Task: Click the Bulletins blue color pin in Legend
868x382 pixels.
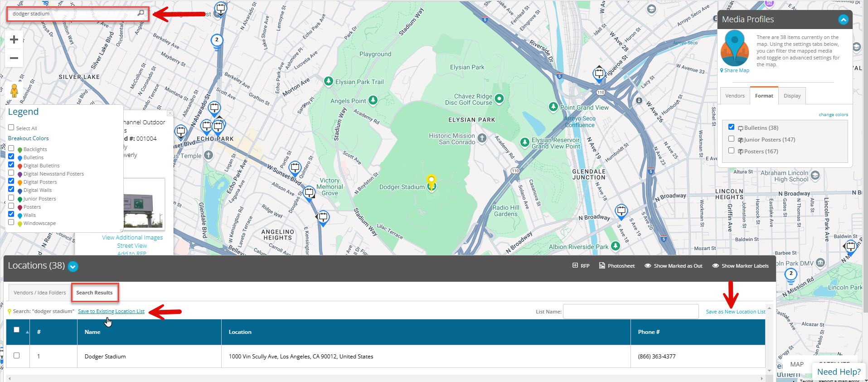Action: coord(19,158)
